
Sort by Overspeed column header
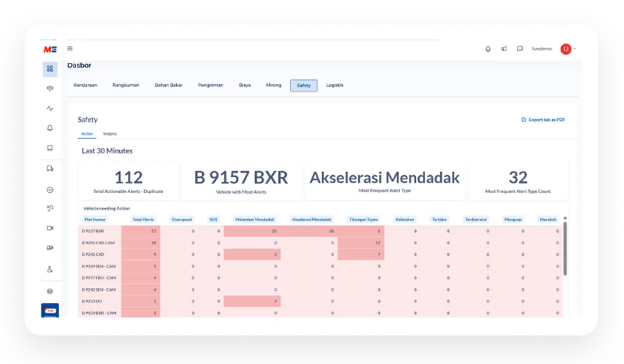coord(181,219)
